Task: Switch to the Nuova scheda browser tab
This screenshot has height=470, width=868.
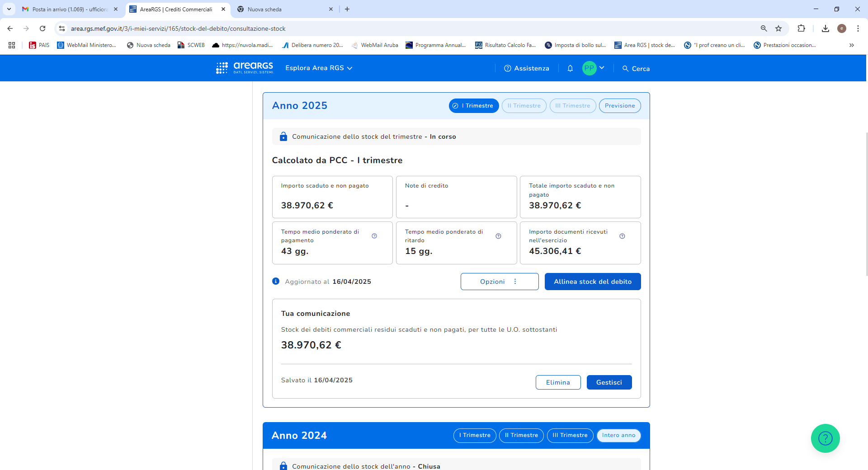Action: 285,9
